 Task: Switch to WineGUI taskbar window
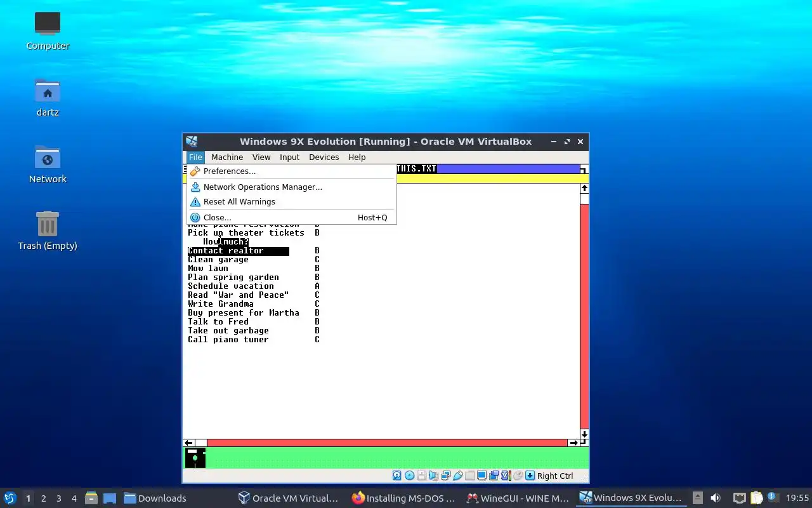click(518, 498)
